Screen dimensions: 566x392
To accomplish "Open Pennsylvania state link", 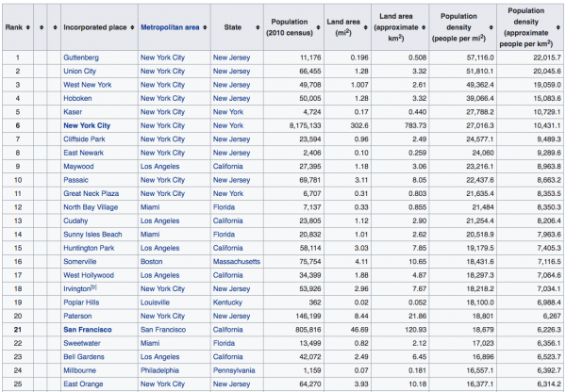I will (x=234, y=370).
